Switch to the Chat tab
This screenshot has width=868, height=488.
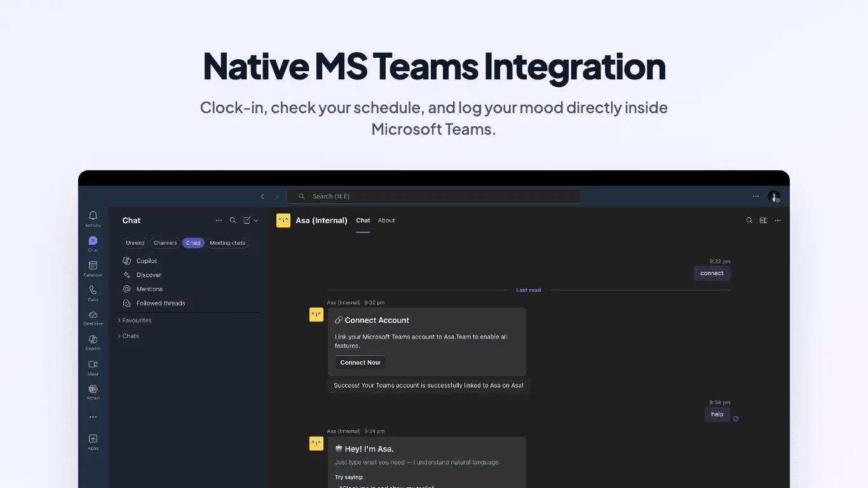tap(363, 220)
